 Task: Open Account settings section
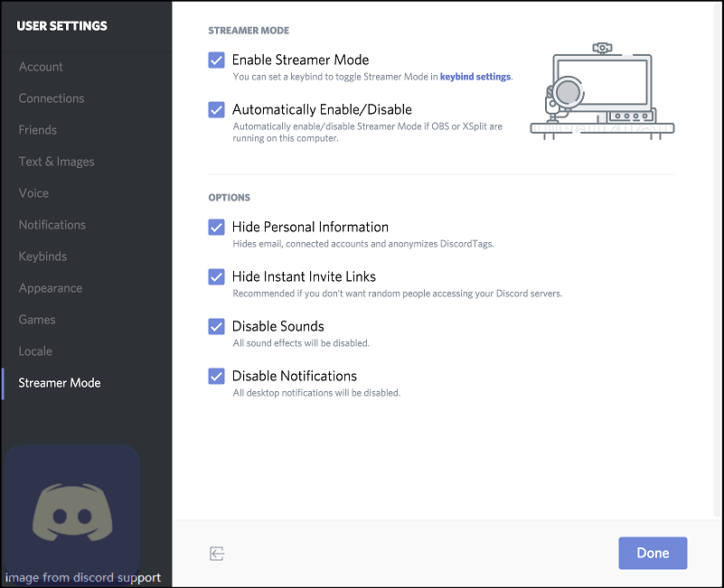pyautogui.click(x=41, y=67)
